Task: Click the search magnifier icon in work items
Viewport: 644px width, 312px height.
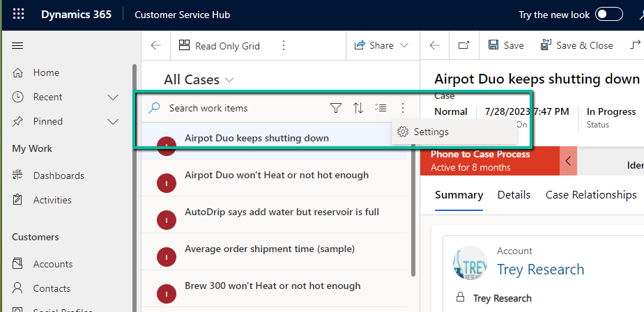Action: coord(154,109)
